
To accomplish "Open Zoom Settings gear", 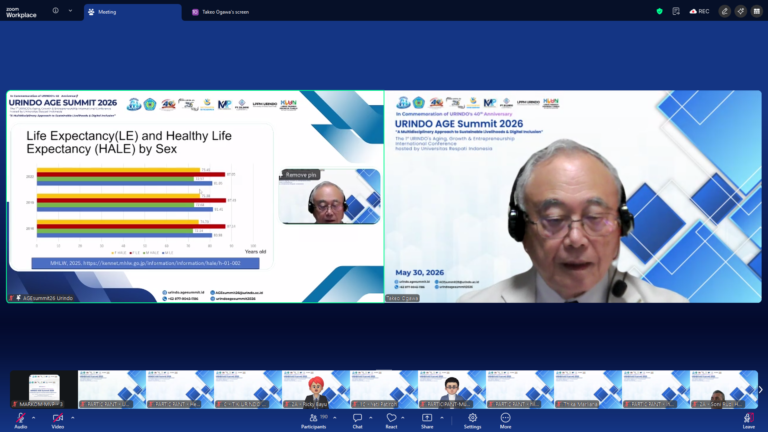I will [x=473, y=420].
